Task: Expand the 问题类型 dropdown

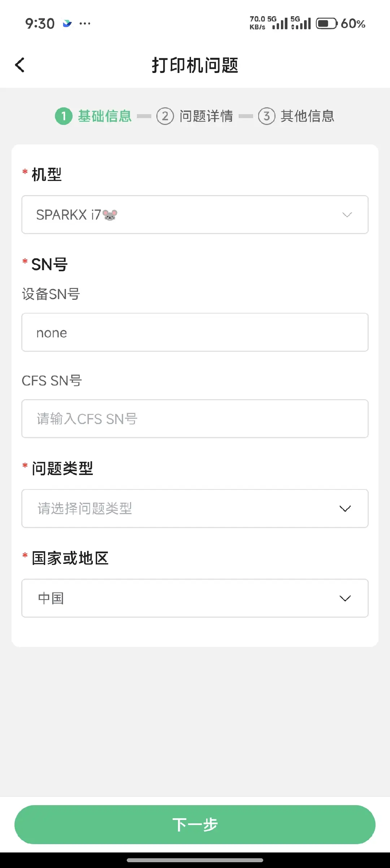Action: pyautogui.click(x=195, y=509)
